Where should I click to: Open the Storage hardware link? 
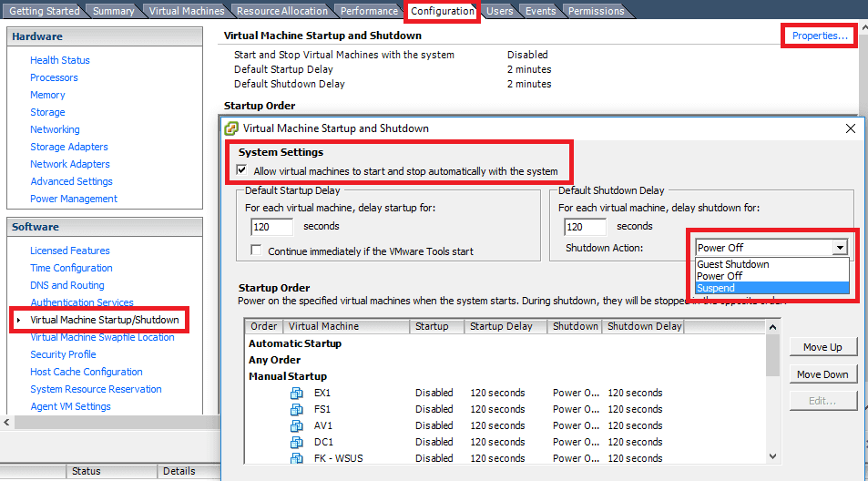47,112
